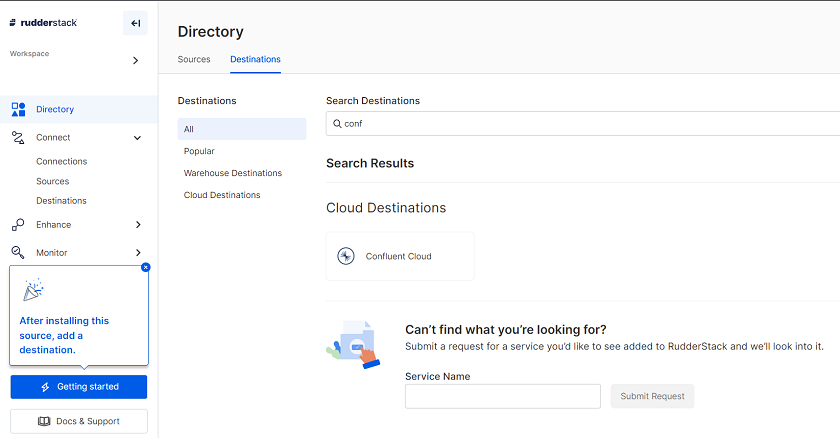Collapse the sidebar with the arrow icon
Viewport: 840px width, 438px height.
135,23
